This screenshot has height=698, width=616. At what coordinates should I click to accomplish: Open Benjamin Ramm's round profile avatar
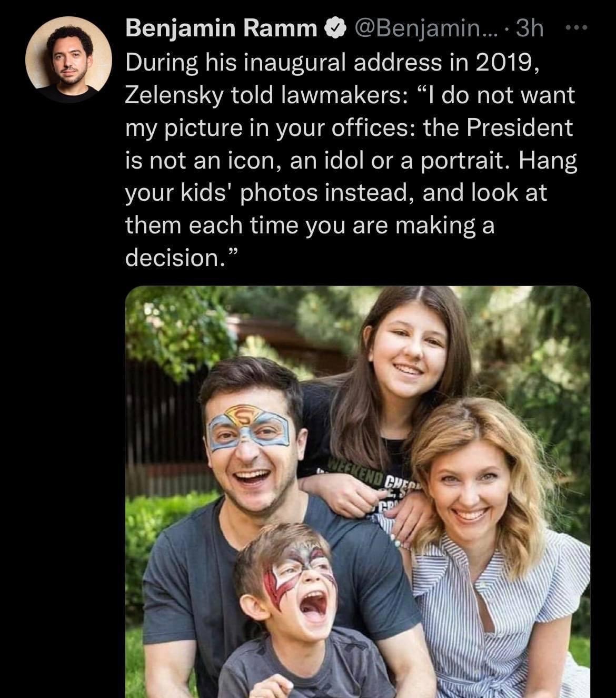[x=68, y=59]
